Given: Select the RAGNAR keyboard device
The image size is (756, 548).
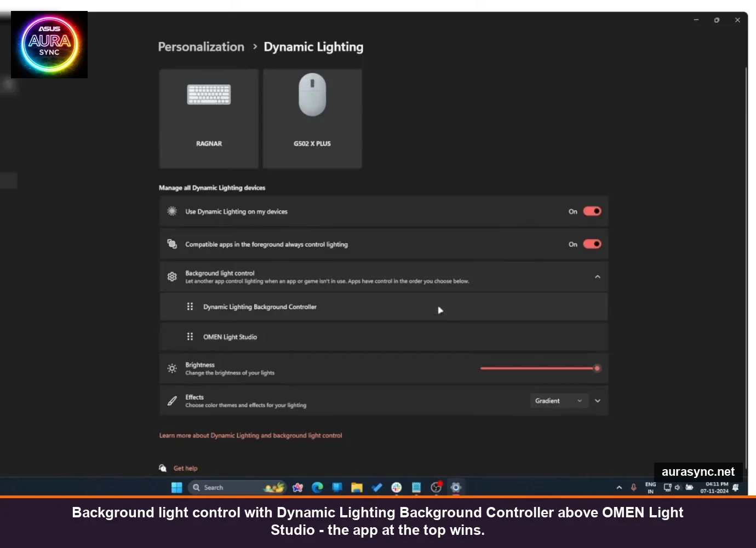Looking at the screenshot, I should coord(208,118).
